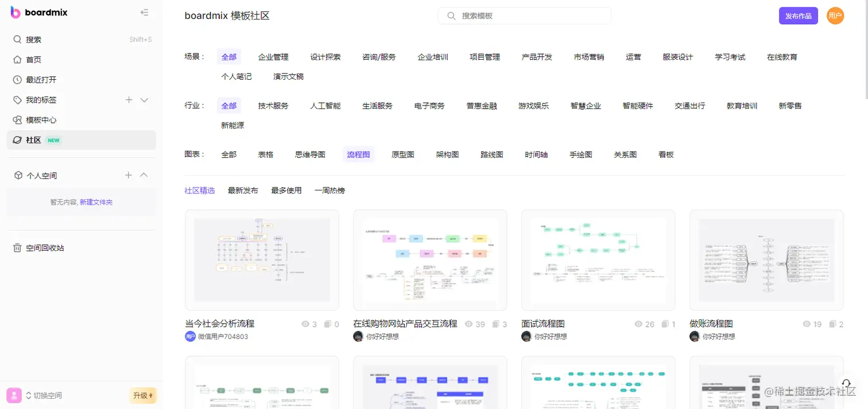Collapse the 个人空间 section chevron
The image size is (868, 409).
tap(144, 175)
